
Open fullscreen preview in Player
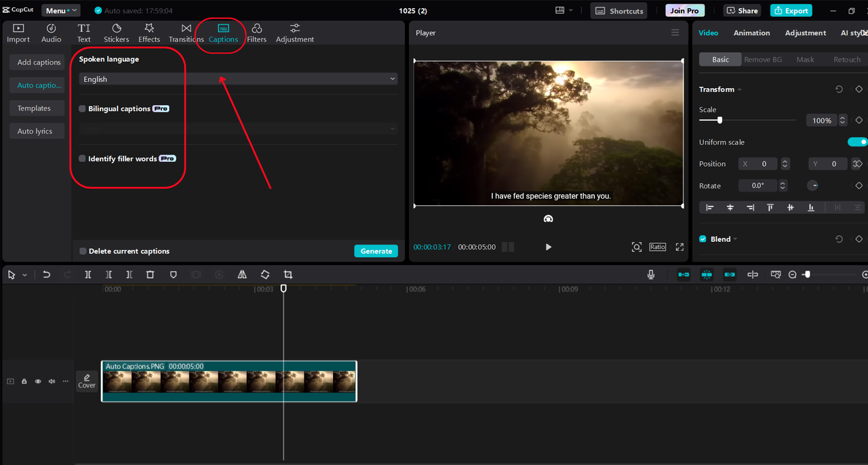click(x=679, y=247)
